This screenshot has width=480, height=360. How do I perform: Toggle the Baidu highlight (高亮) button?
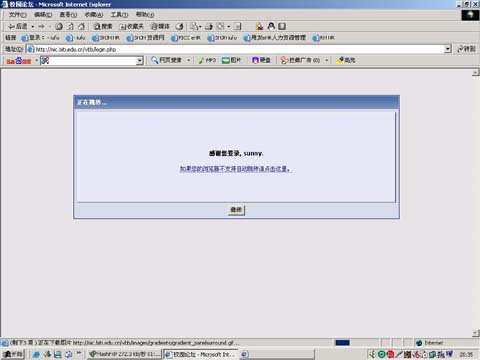(346, 60)
